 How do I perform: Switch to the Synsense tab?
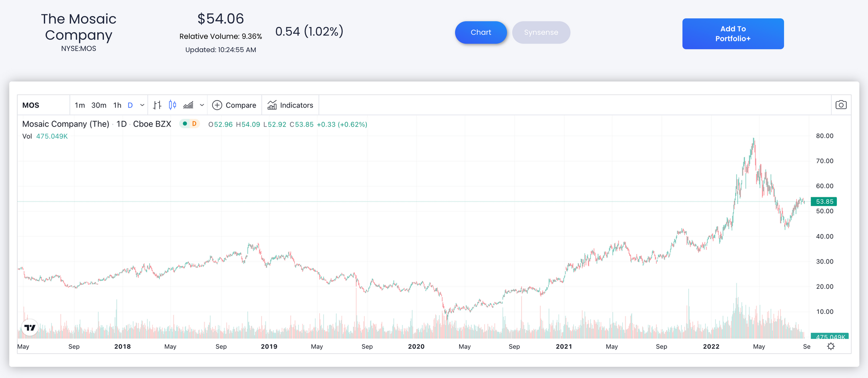coord(541,33)
